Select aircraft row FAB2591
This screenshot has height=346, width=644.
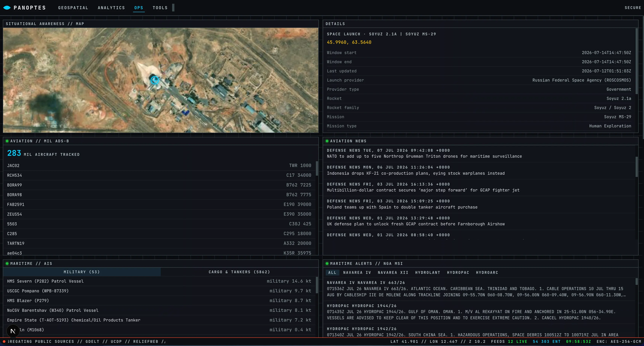click(x=159, y=205)
